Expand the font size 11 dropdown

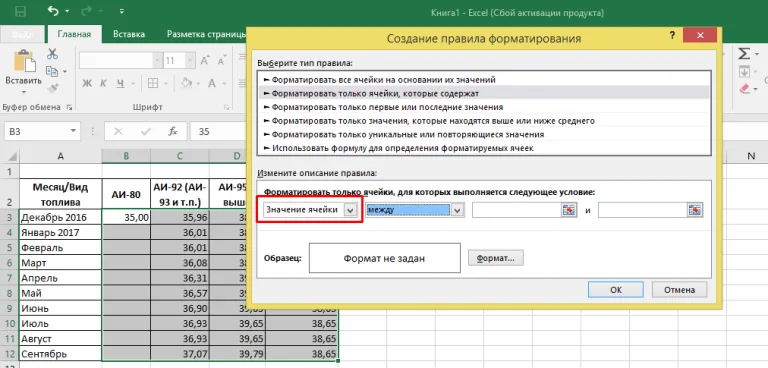[190, 61]
